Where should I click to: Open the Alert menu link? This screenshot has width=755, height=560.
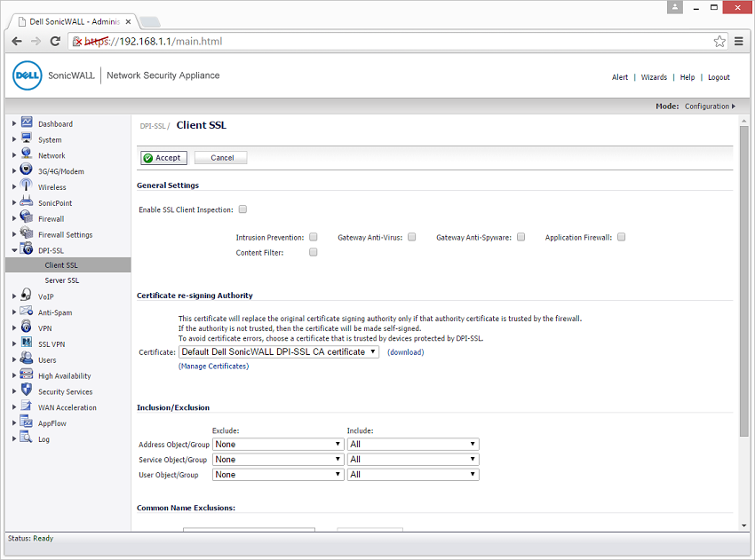pos(620,77)
